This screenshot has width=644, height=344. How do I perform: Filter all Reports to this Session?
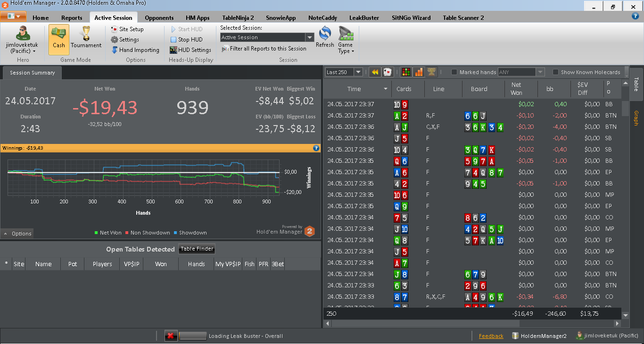click(x=264, y=49)
